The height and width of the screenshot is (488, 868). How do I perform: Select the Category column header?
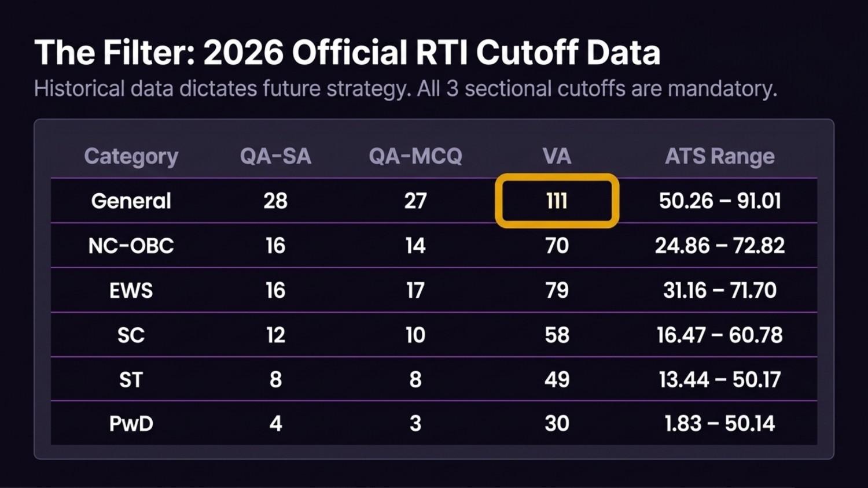click(131, 156)
